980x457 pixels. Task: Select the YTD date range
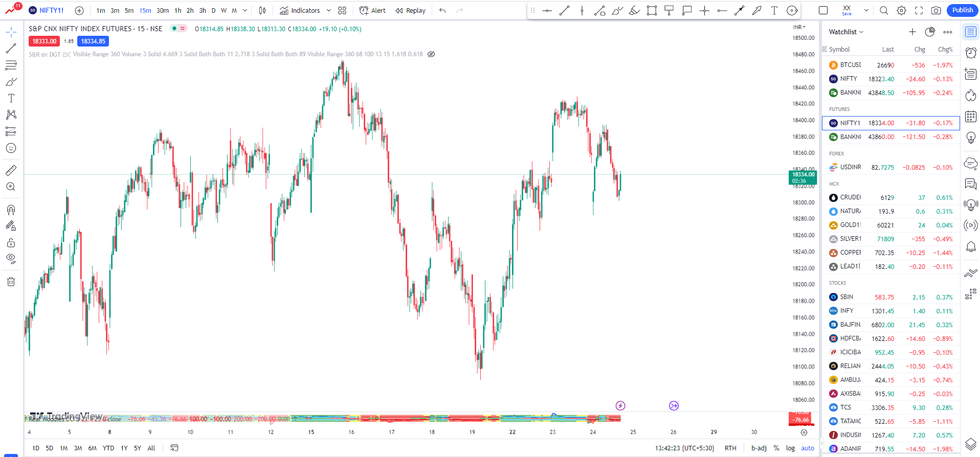(x=108, y=448)
